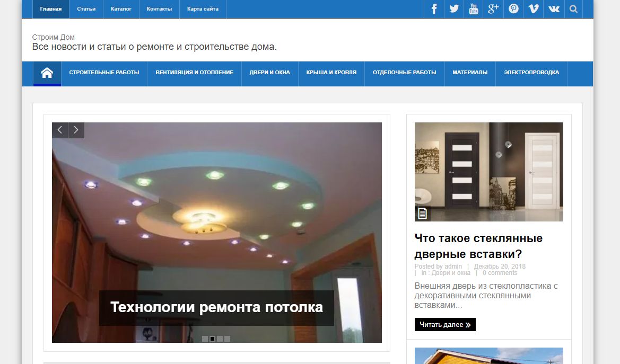Open Каталог in top menu
Screen dimensions: 620x364
tap(121, 8)
